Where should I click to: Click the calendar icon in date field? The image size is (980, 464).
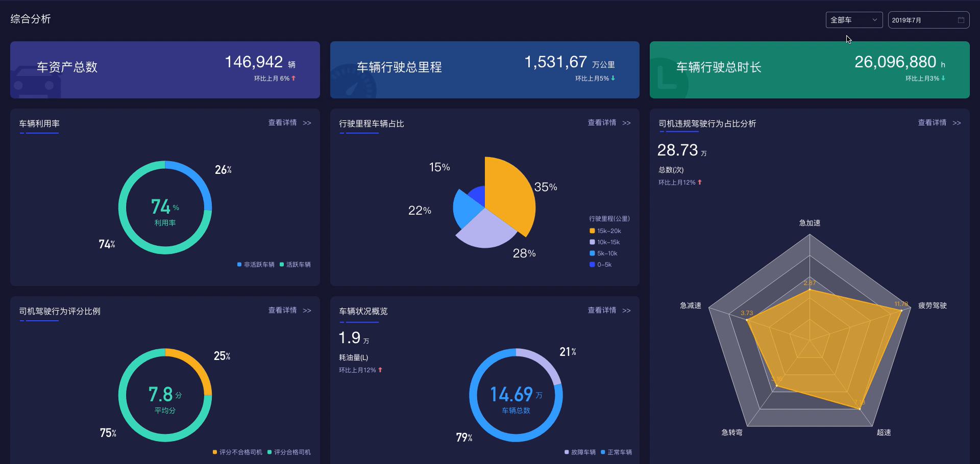coord(961,20)
